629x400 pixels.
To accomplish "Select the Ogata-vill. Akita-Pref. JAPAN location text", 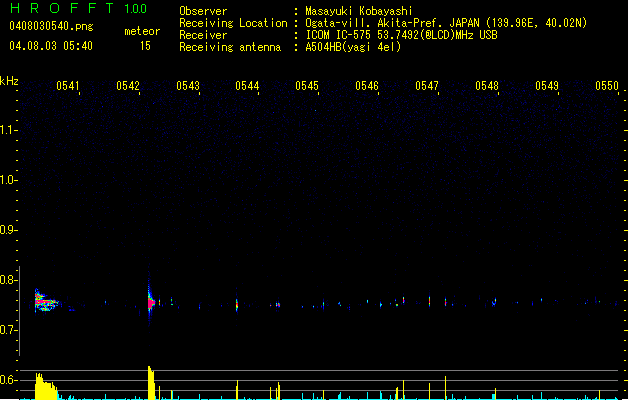I will 446,23.
